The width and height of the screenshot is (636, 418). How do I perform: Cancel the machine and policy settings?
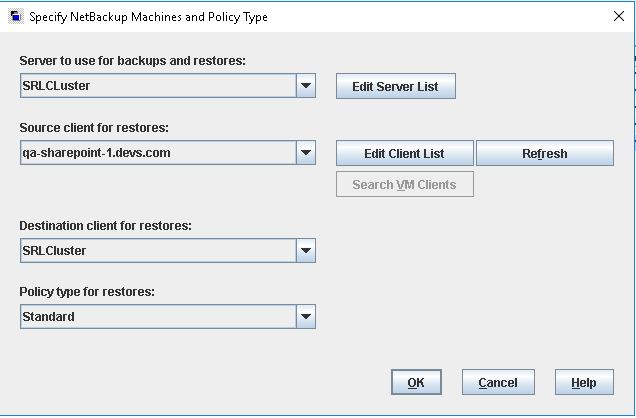point(498,382)
